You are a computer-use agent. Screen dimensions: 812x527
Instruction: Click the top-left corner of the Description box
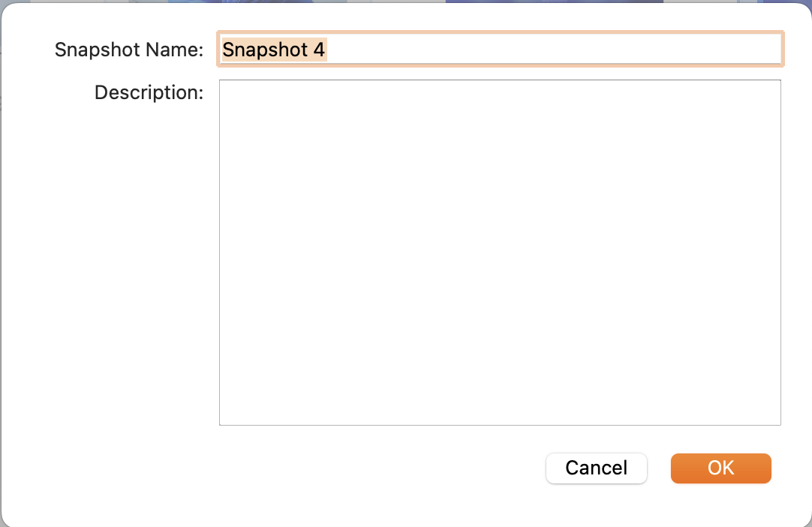coord(227,87)
